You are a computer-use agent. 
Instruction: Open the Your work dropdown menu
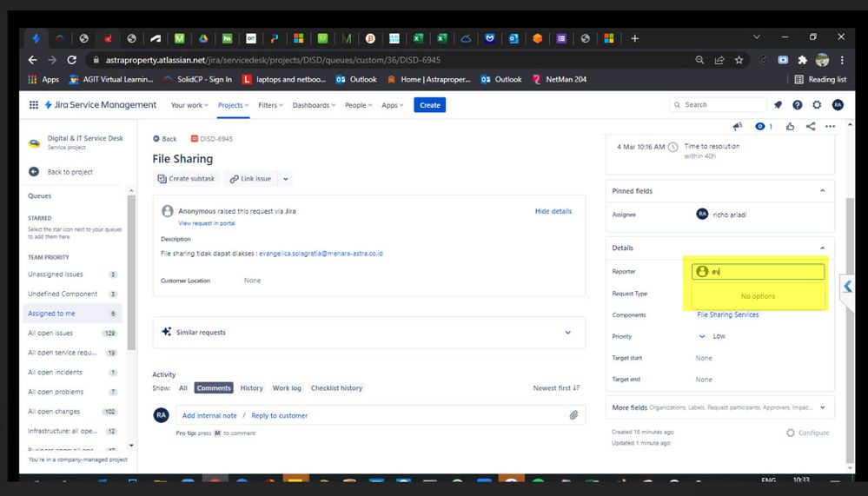[189, 105]
